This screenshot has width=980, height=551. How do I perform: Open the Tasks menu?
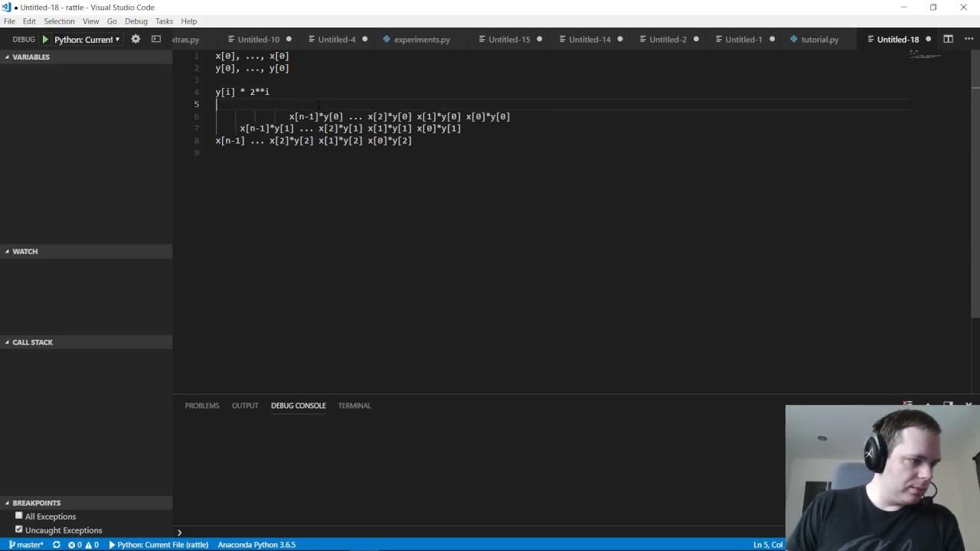pyautogui.click(x=164, y=21)
